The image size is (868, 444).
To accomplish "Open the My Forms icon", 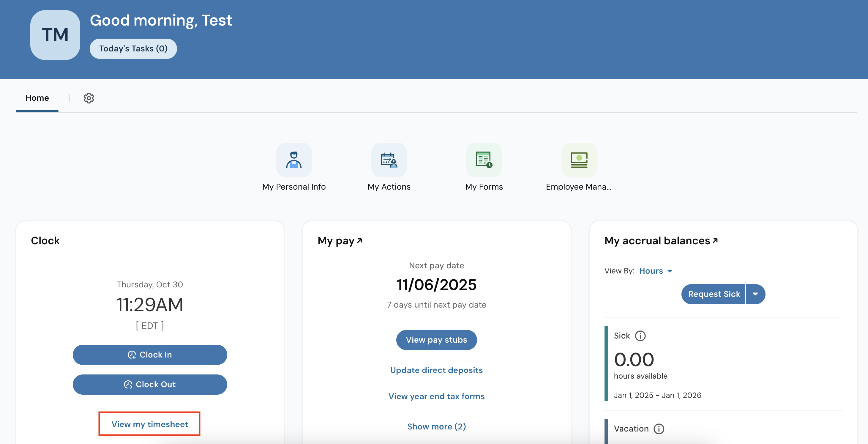I will pyautogui.click(x=484, y=160).
